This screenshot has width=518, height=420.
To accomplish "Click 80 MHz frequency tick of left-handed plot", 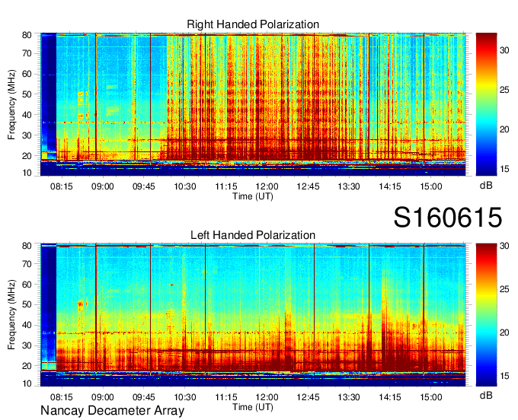I will click(27, 246).
